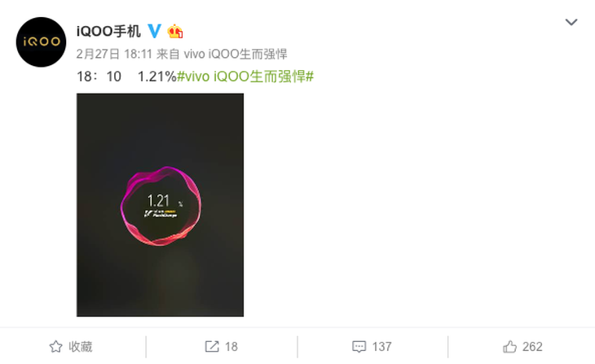
Task: Enlarge the charging animation image thumbnail
Action: pos(160,204)
